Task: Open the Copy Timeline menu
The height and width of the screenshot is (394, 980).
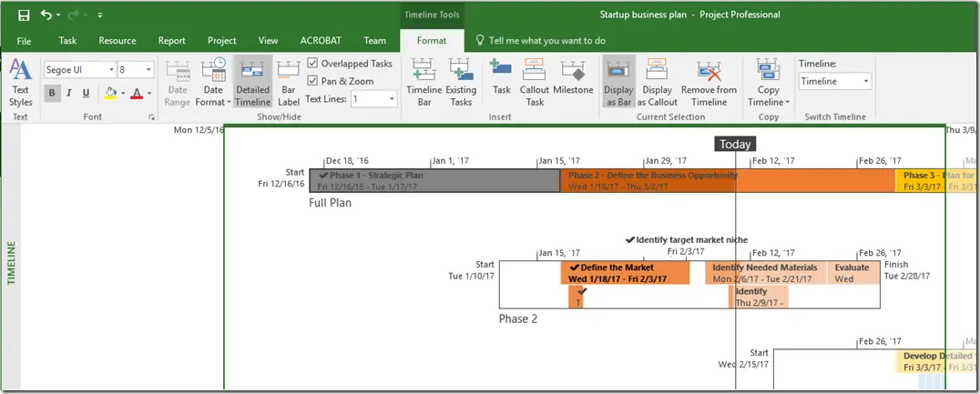Action: tap(768, 83)
